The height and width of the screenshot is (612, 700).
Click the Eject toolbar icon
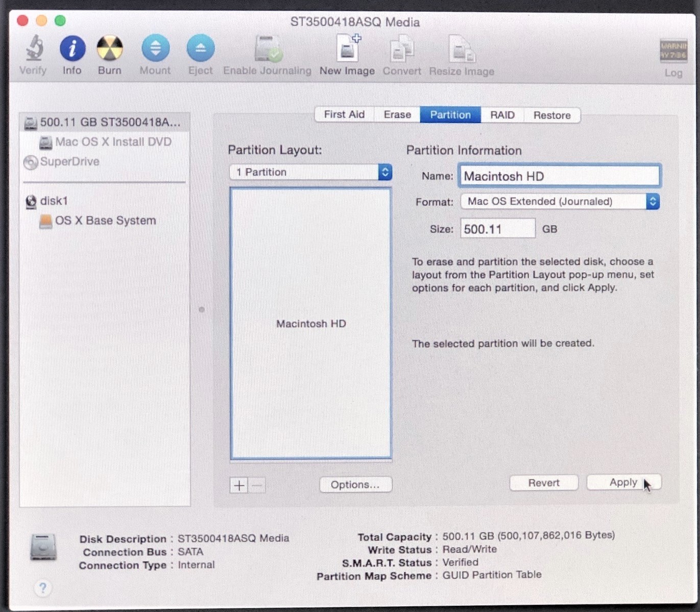pos(201,48)
